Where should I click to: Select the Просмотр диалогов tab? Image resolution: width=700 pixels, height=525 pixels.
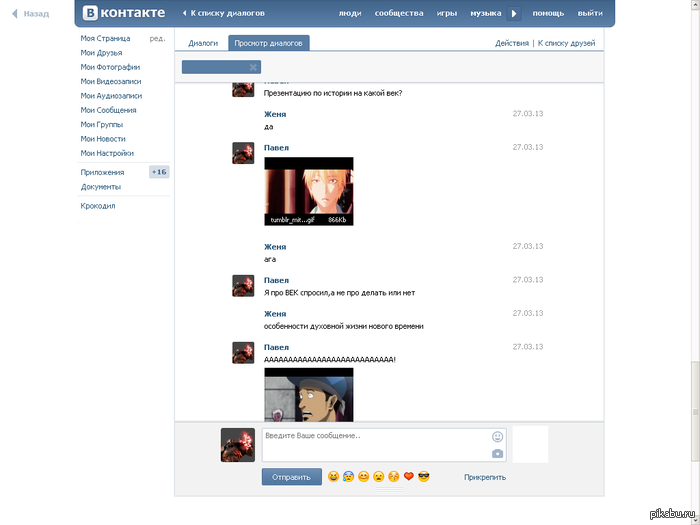pyautogui.click(x=268, y=44)
